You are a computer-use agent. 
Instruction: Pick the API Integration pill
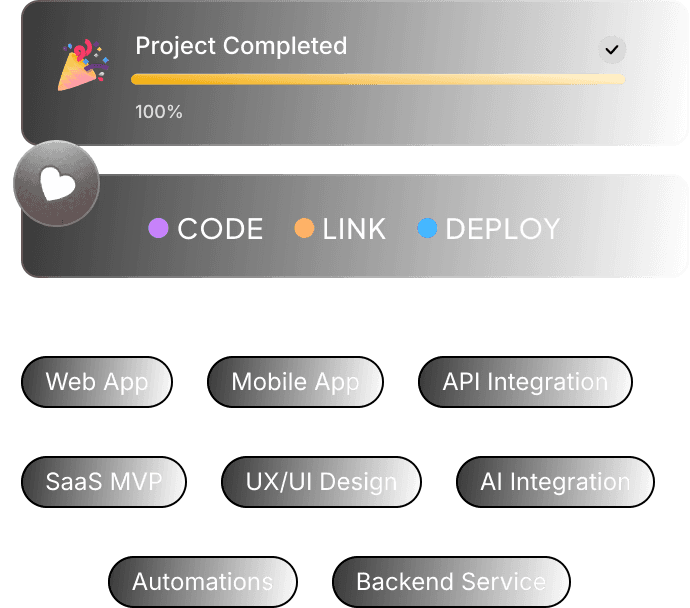click(x=525, y=382)
